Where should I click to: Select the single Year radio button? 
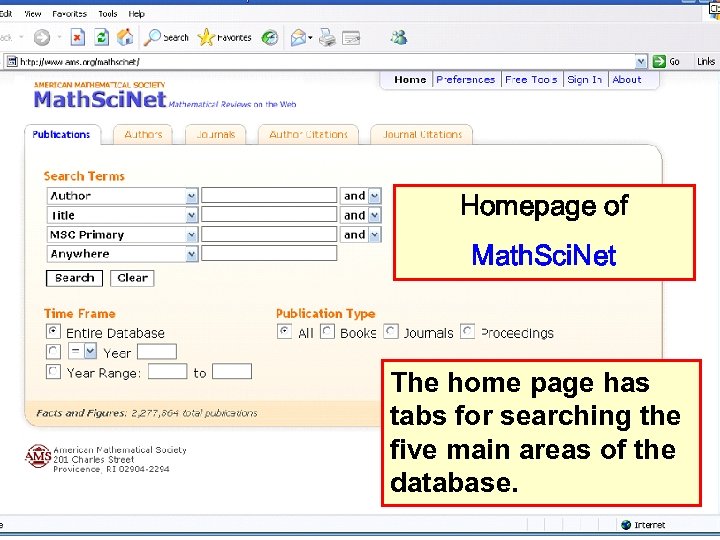coord(53,352)
